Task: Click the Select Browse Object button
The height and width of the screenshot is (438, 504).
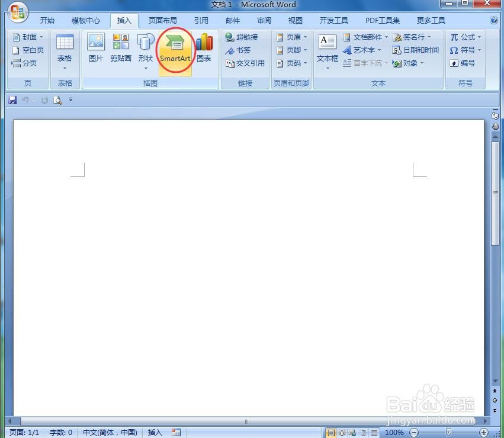Action: 495,400
